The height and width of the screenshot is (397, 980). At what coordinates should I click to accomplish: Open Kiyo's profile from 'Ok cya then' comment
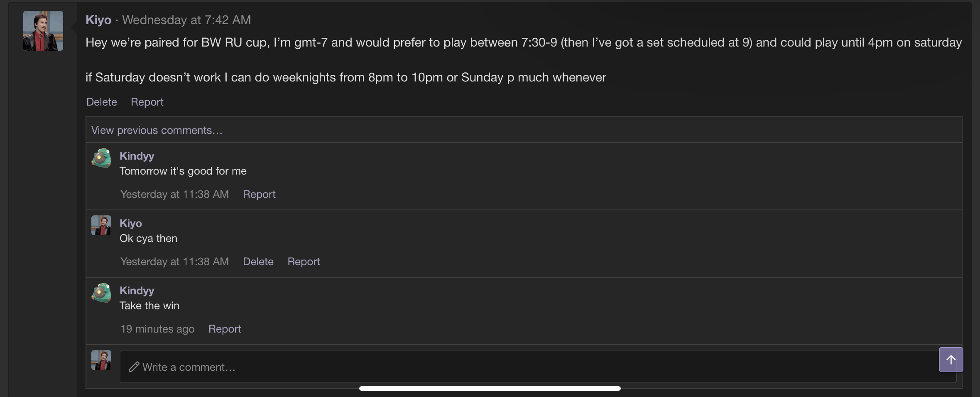[131, 223]
